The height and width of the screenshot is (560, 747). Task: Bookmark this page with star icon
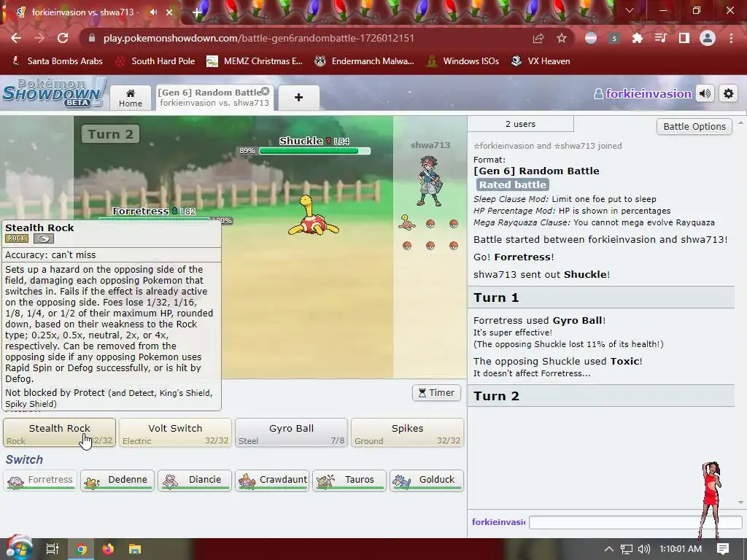coord(562,38)
